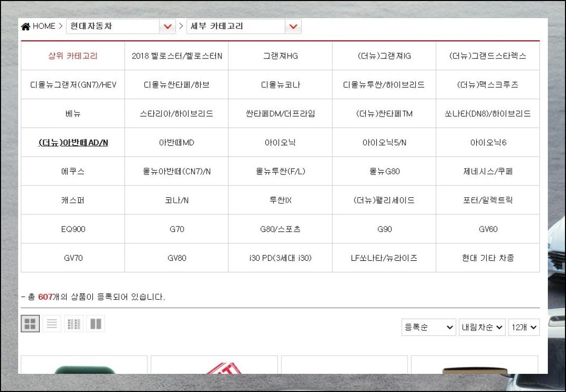Select 디올뉴코나 category
Viewport: 566px width, 392px height.
280,85
